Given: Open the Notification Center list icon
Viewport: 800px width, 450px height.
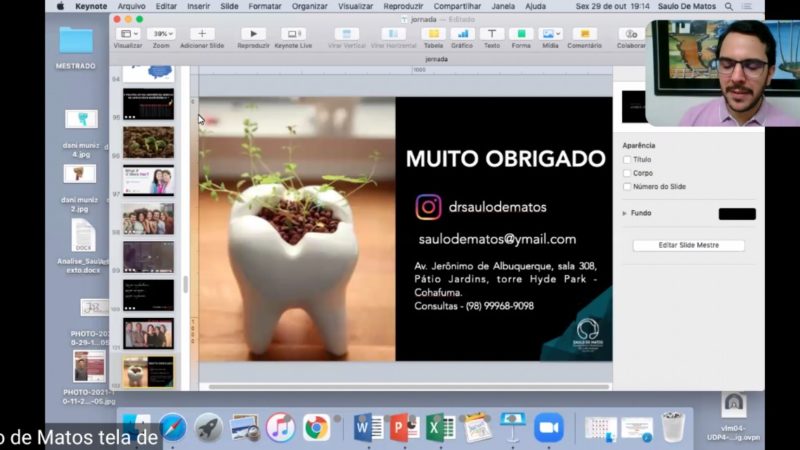Looking at the screenshot, I should [x=747, y=6].
